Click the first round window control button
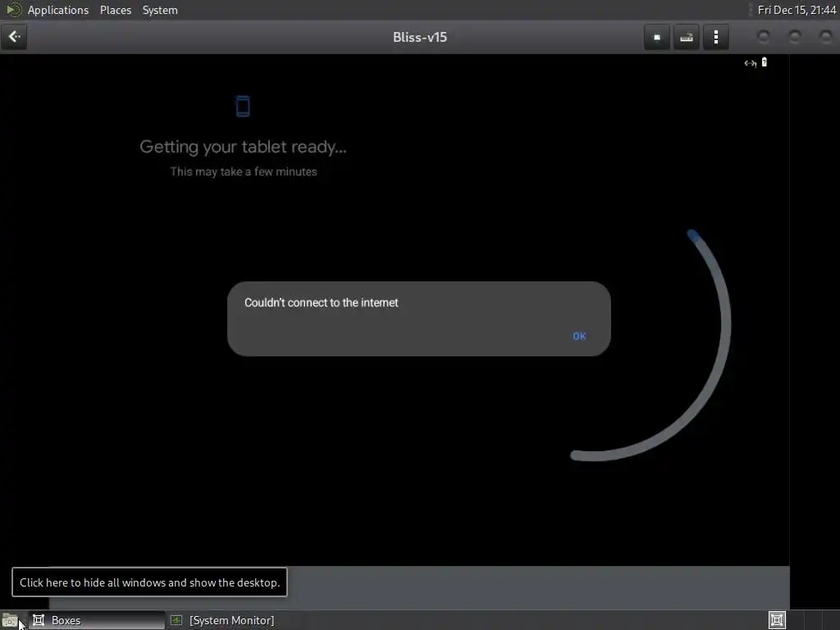Image resolution: width=840 pixels, height=630 pixels. [x=764, y=36]
